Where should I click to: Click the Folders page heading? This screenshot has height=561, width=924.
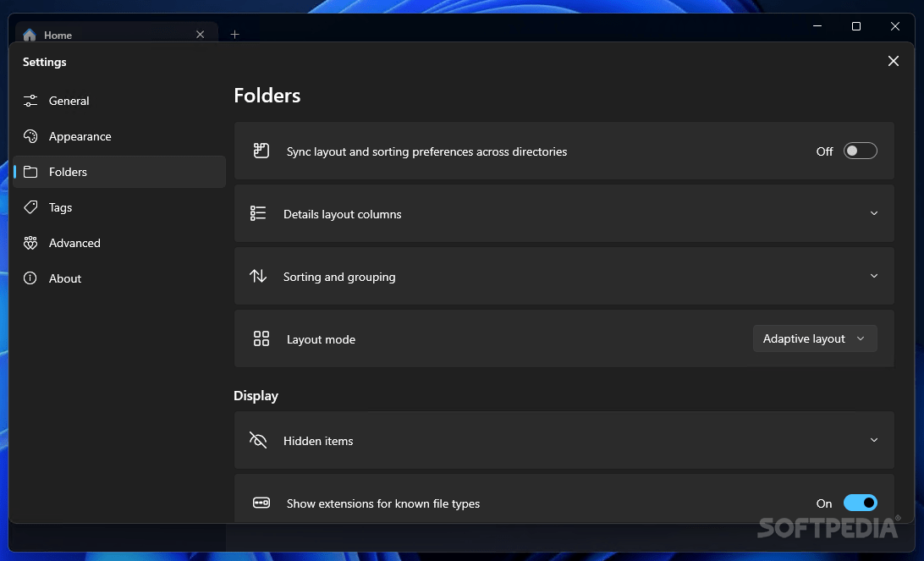tap(267, 96)
